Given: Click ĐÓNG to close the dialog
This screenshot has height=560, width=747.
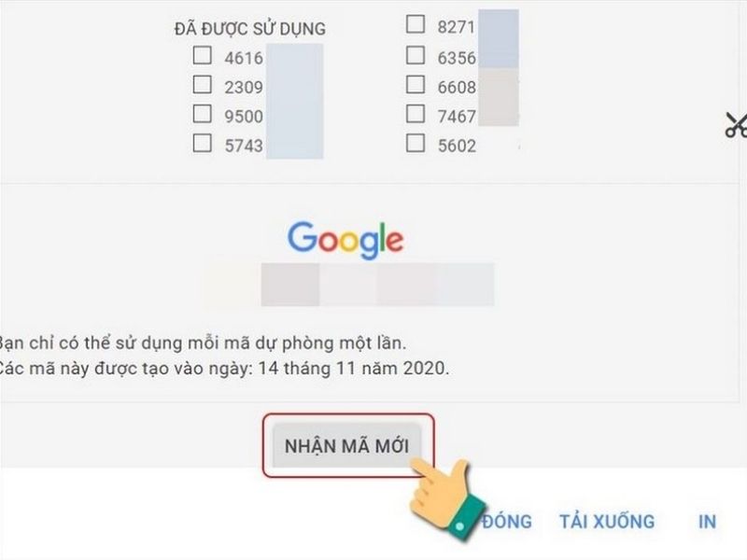Looking at the screenshot, I should [507, 521].
